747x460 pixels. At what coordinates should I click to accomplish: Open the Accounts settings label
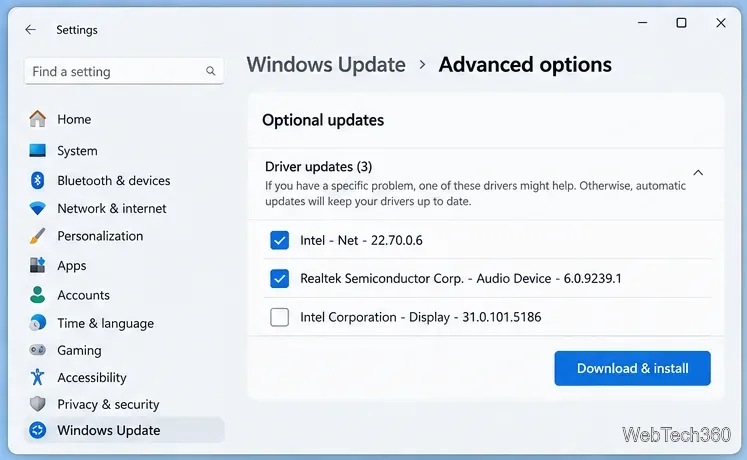(x=83, y=295)
